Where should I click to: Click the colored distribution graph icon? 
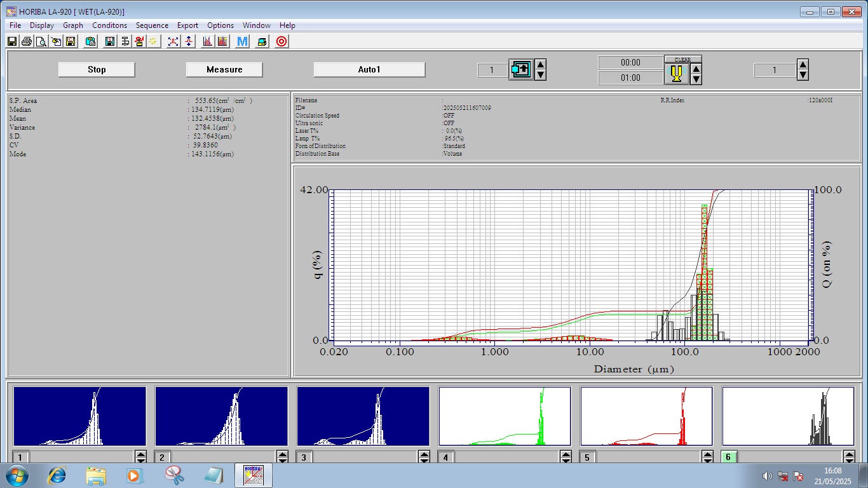click(x=224, y=41)
